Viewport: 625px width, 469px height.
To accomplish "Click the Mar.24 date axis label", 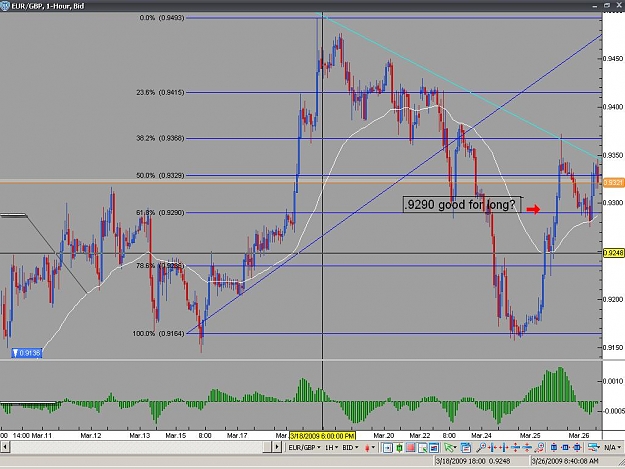I will click(482, 436).
